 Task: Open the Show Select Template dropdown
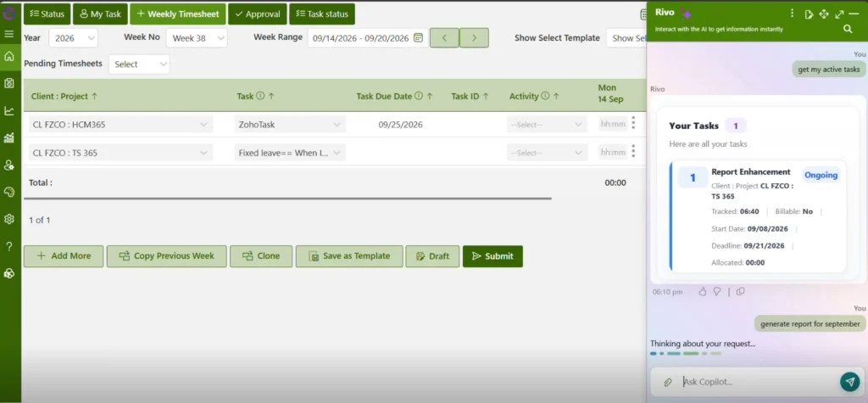pyautogui.click(x=626, y=38)
